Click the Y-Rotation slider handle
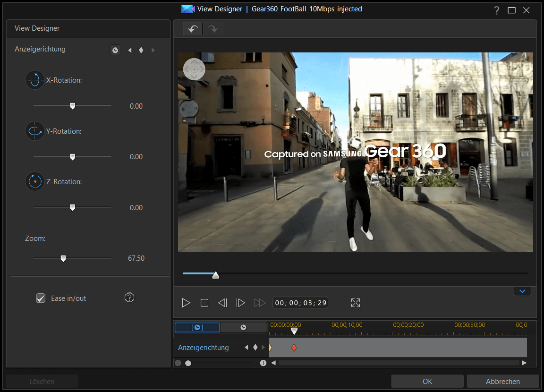The width and height of the screenshot is (544, 392). point(73,157)
